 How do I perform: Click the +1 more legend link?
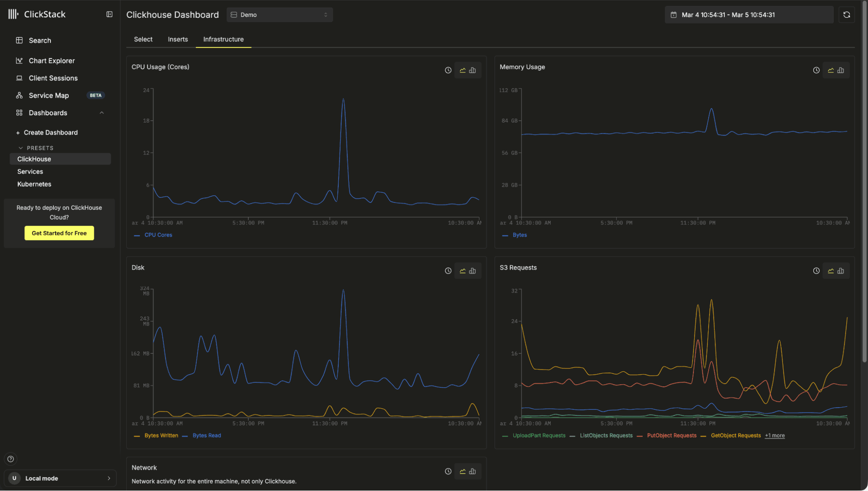click(x=775, y=435)
